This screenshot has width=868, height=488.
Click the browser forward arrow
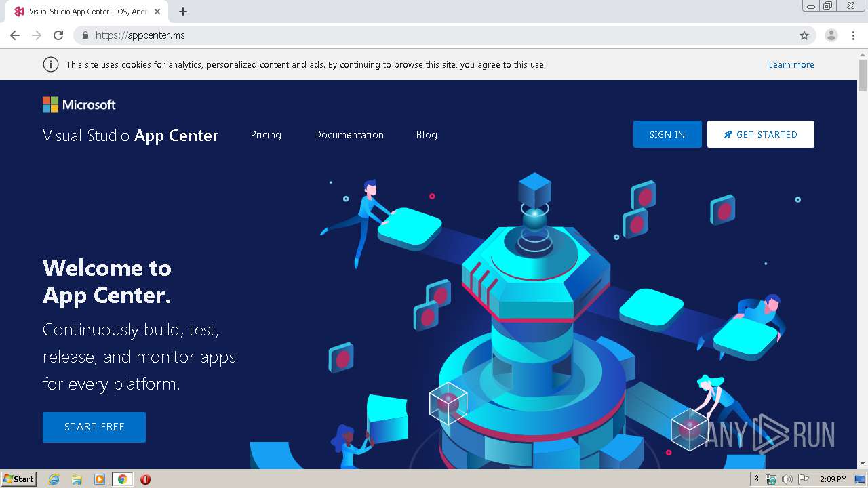[37, 35]
